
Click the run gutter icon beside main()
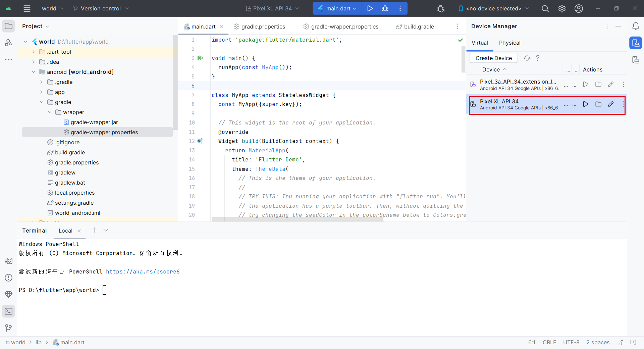200,58
